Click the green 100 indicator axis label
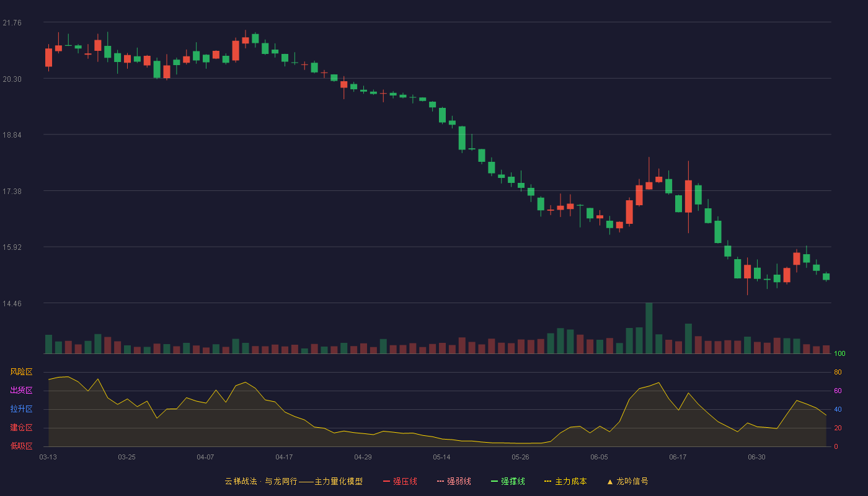The width and height of the screenshot is (868, 496). tap(840, 354)
